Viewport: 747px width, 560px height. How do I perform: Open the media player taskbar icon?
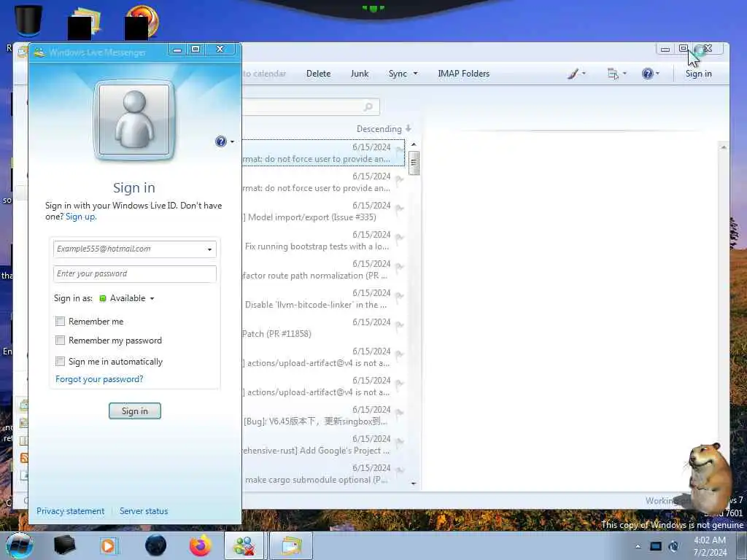coord(109,545)
